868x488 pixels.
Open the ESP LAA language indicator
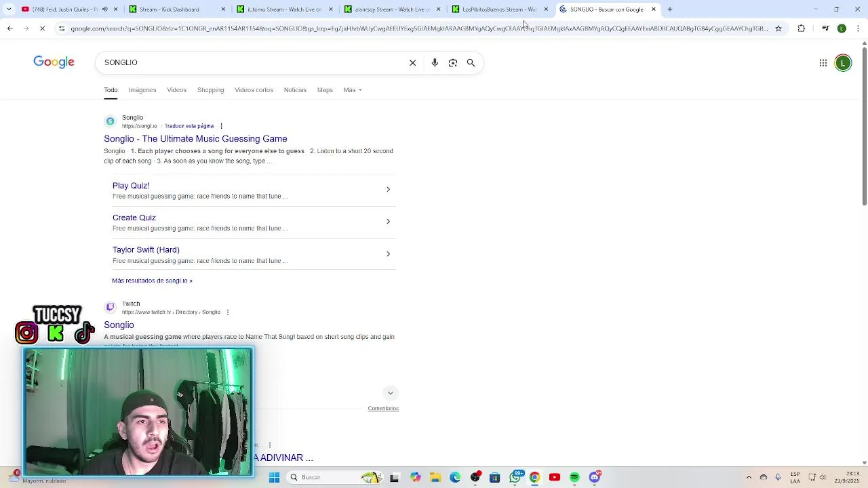pos(795,478)
